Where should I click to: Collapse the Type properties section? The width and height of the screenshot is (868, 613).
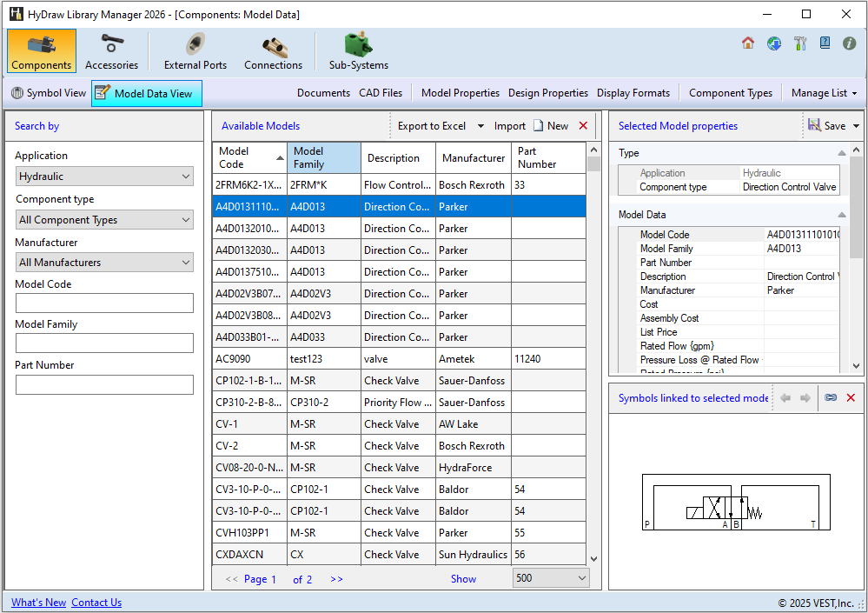click(x=841, y=153)
